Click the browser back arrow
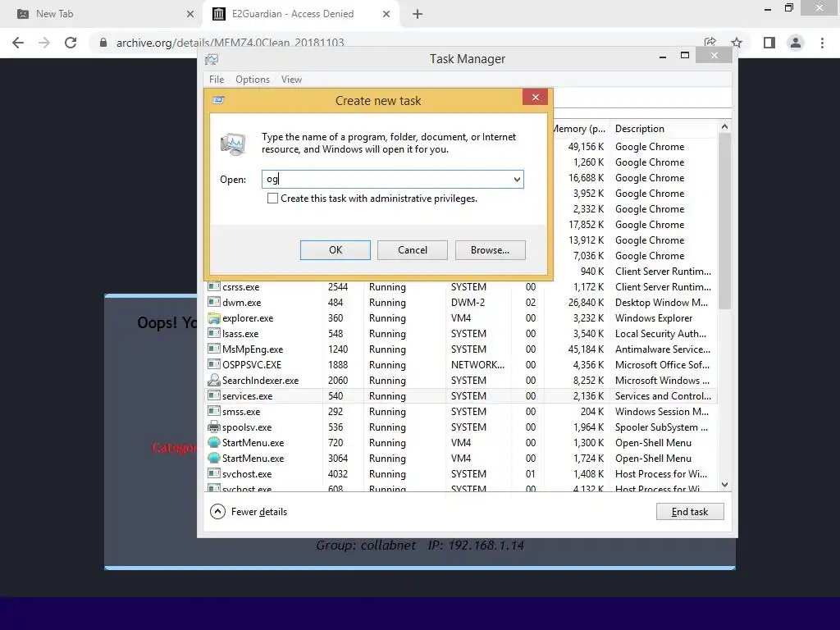 pos(18,43)
